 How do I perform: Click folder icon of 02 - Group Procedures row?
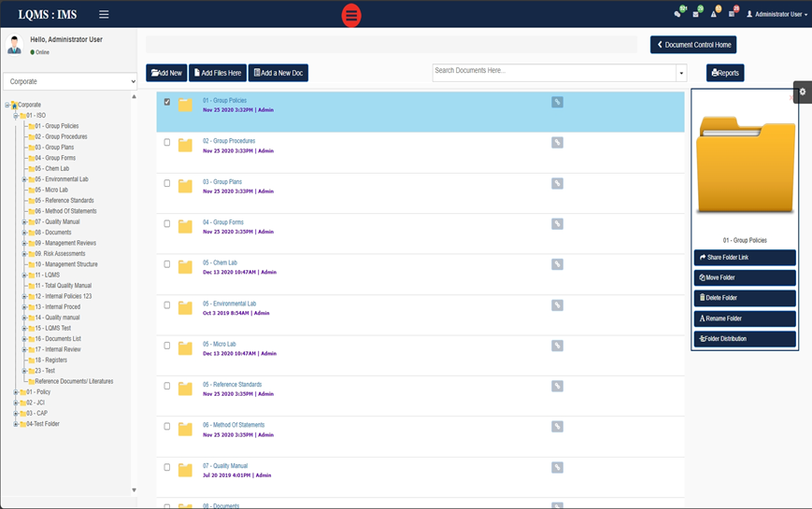coord(185,146)
